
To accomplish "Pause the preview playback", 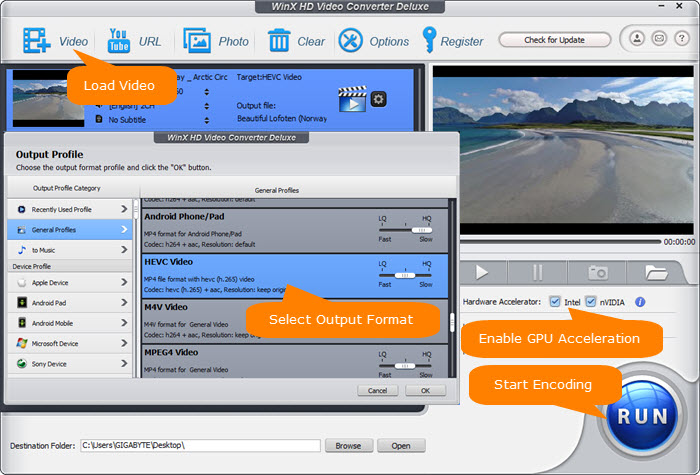I will coord(538,272).
